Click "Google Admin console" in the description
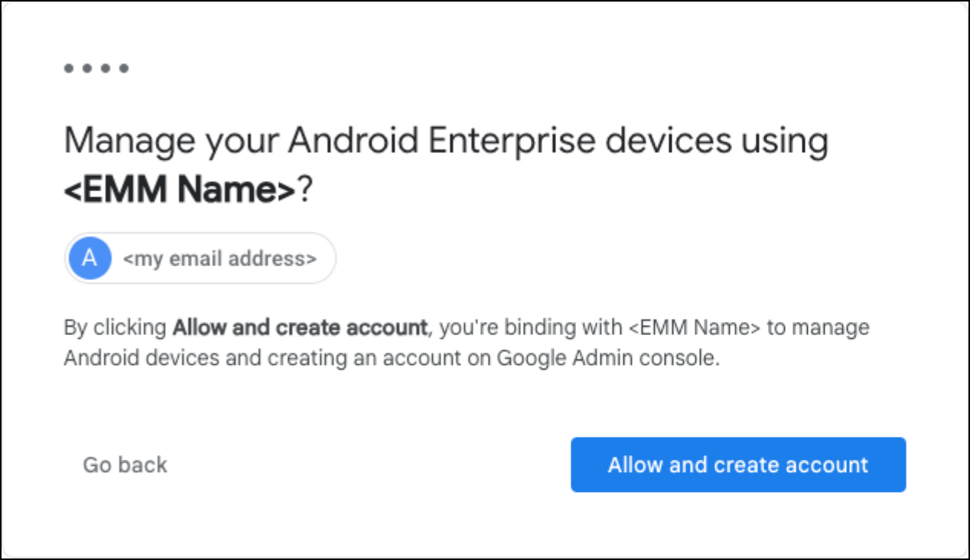The width and height of the screenshot is (970, 560). [x=607, y=358]
